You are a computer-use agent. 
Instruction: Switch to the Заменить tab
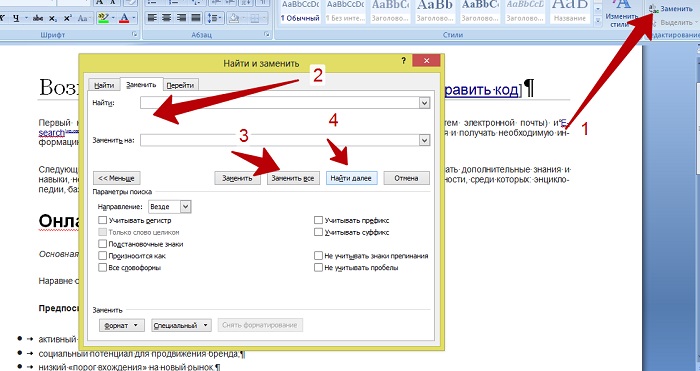point(141,84)
